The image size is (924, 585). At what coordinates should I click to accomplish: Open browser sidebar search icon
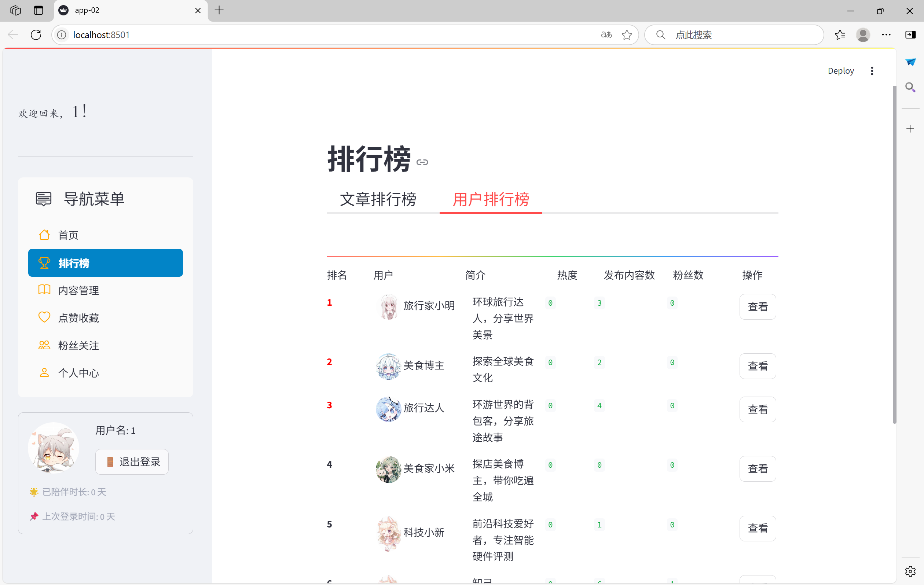coord(910,88)
